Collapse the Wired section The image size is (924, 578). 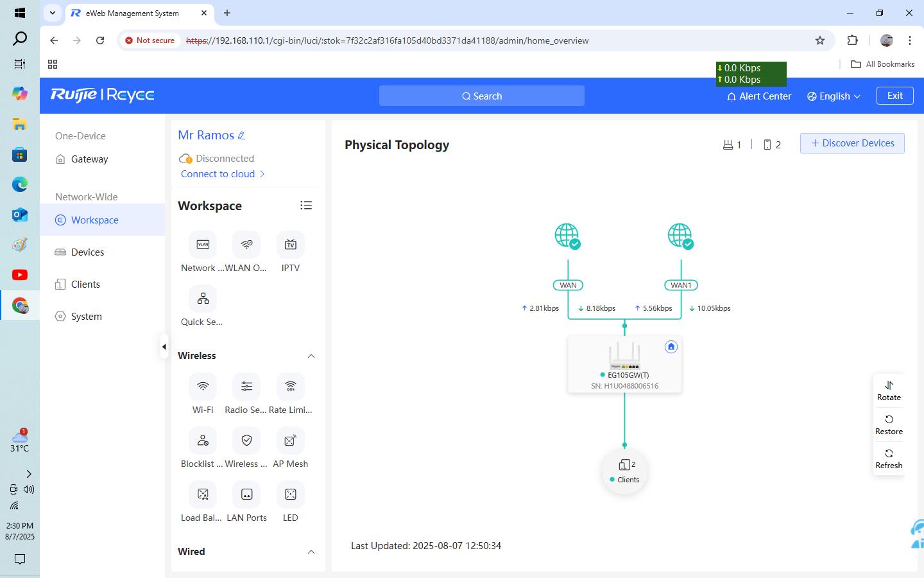click(x=311, y=552)
